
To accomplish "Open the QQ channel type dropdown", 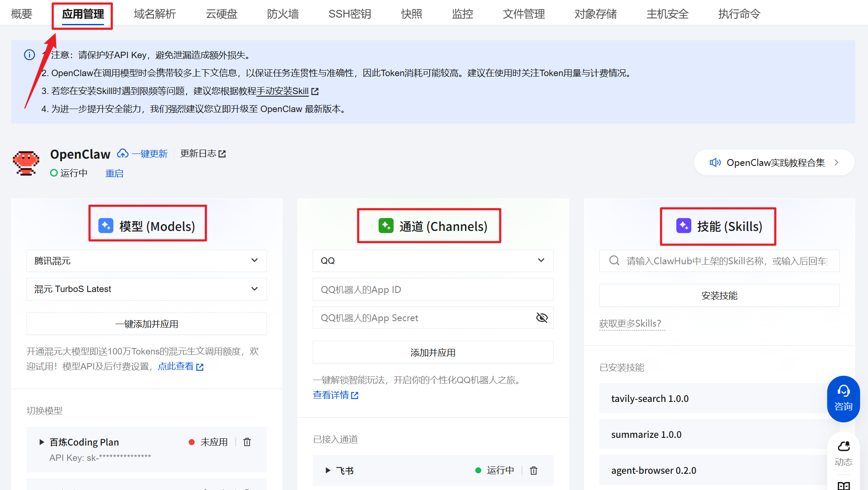I will point(433,261).
